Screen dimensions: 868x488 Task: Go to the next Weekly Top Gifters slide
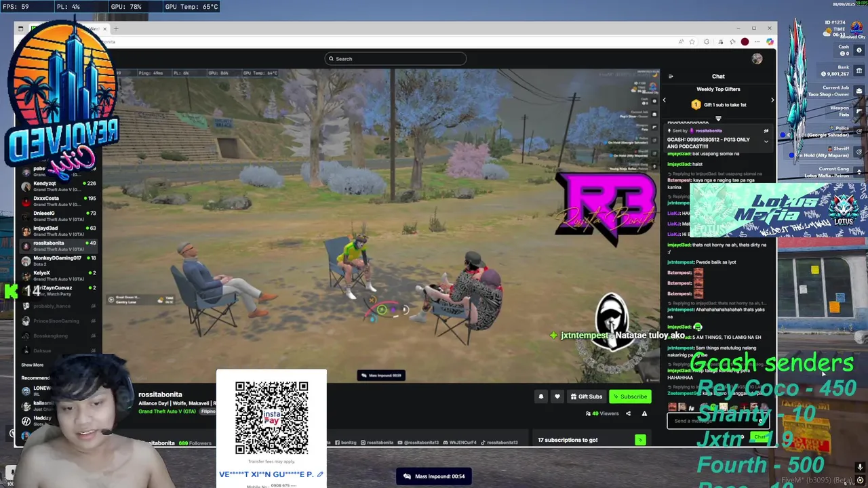(x=772, y=100)
